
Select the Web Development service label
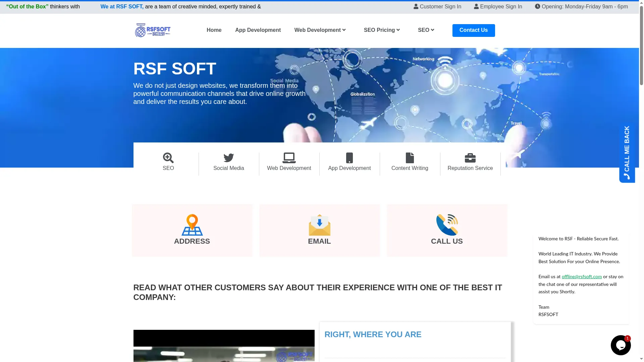click(289, 168)
